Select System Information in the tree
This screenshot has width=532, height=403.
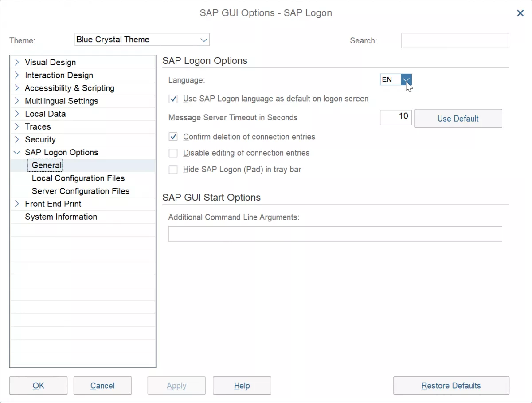(61, 217)
